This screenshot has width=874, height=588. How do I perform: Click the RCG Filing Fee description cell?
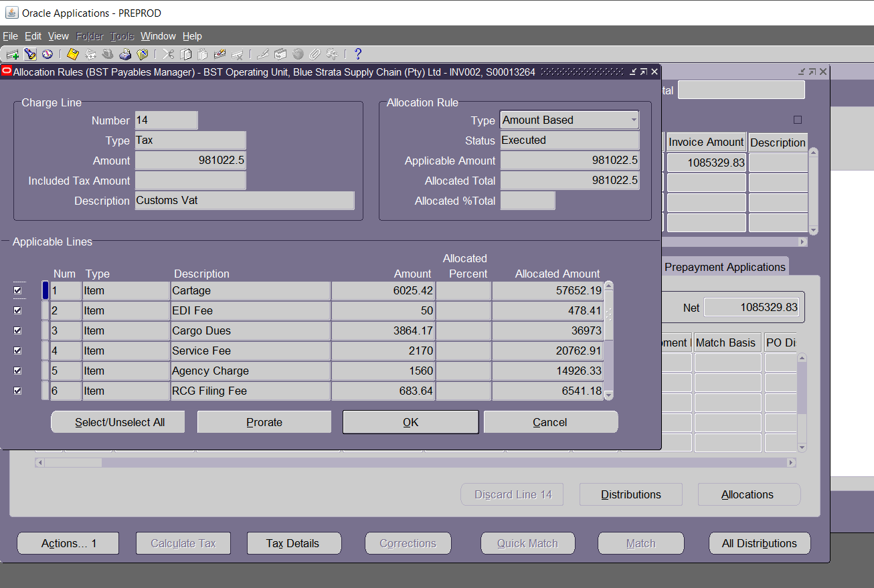pyautogui.click(x=250, y=391)
